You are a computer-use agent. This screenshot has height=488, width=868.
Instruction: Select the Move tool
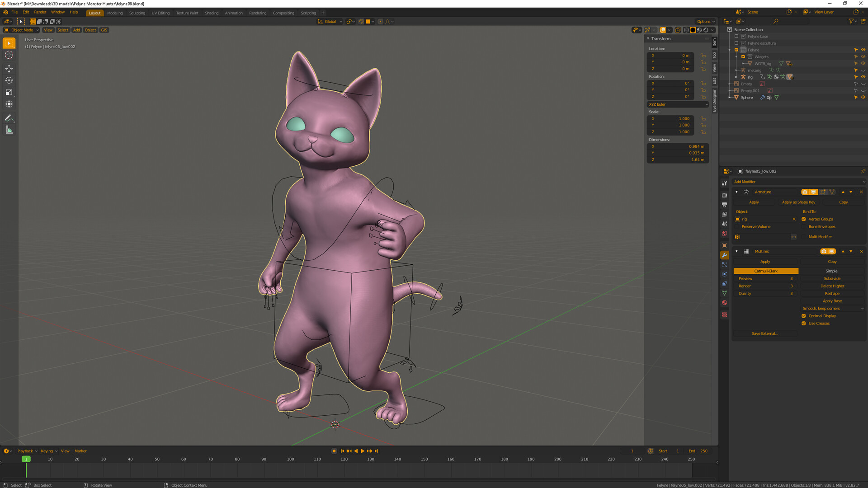pos(9,69)
